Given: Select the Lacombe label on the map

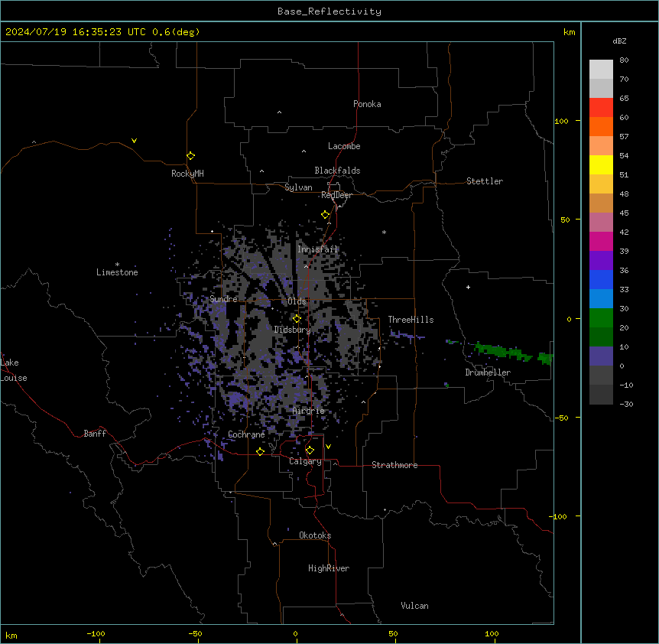Looking at the screenshot, I should [344, 146].
